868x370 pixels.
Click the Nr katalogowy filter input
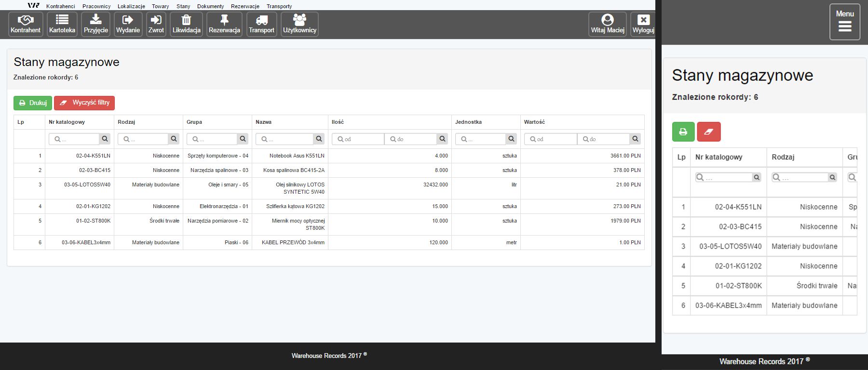(x=75, y=139)
